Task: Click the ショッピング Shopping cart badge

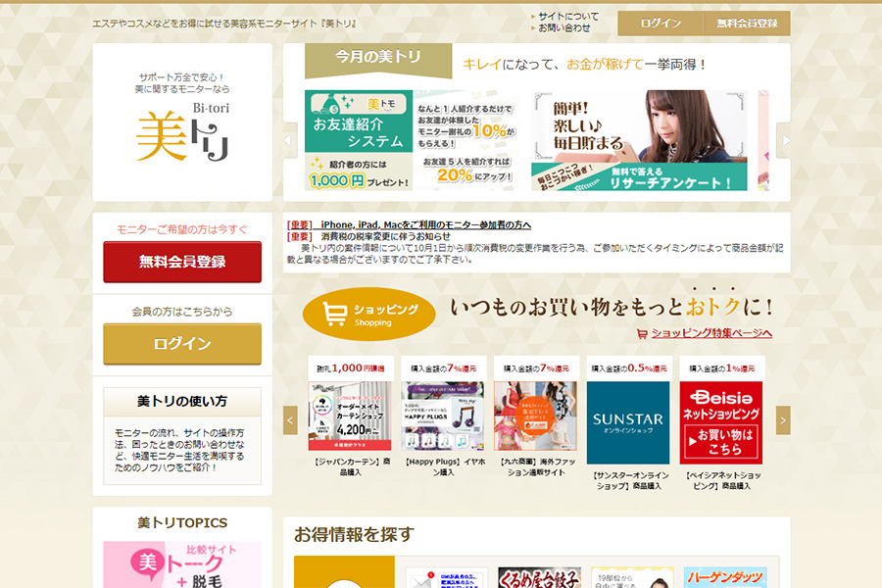Action: pyautogui.click(x=369, y=314)
